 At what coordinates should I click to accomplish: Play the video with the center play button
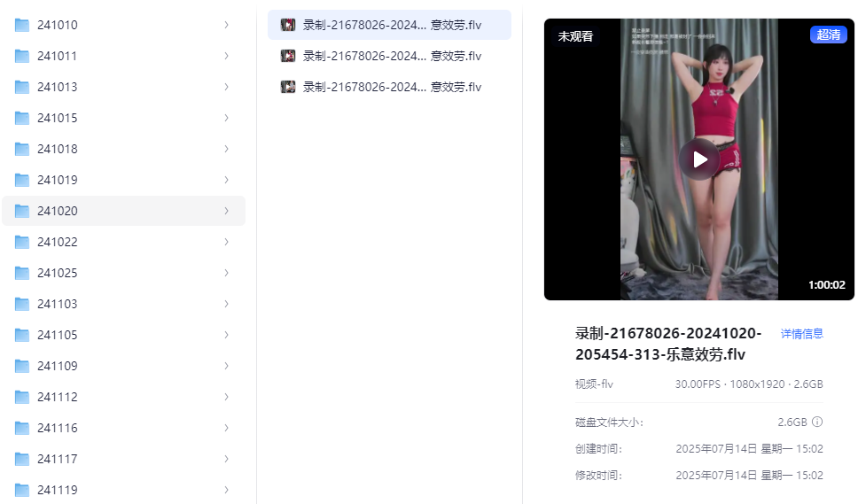coord(699,159)
